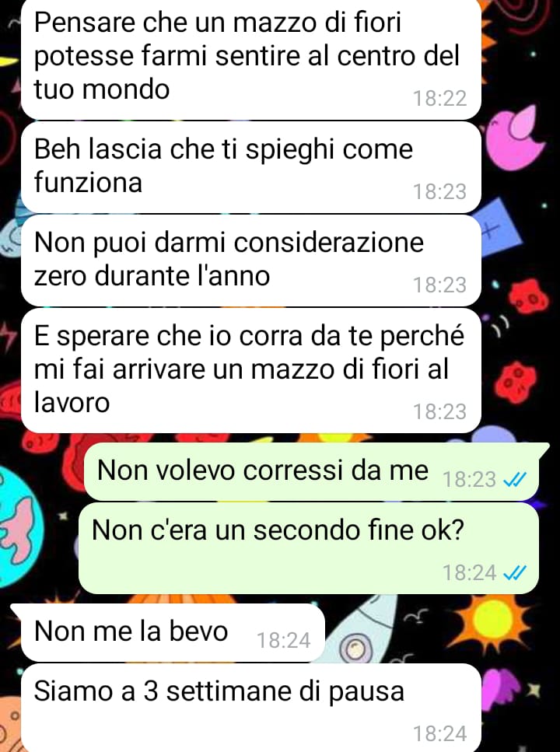Tap the 'Non c'era un secondo fine ok?' bubble
Screen dimensions: 560x752
(x=309, y=548)
